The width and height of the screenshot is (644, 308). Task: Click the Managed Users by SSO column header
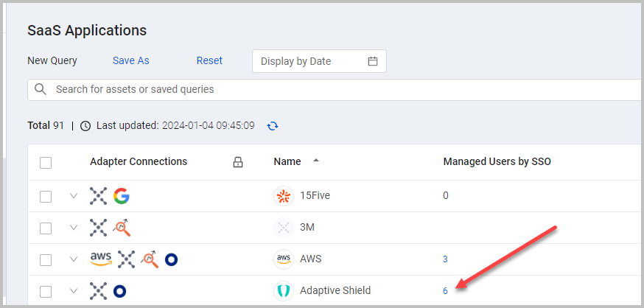[x=497, y=162]
